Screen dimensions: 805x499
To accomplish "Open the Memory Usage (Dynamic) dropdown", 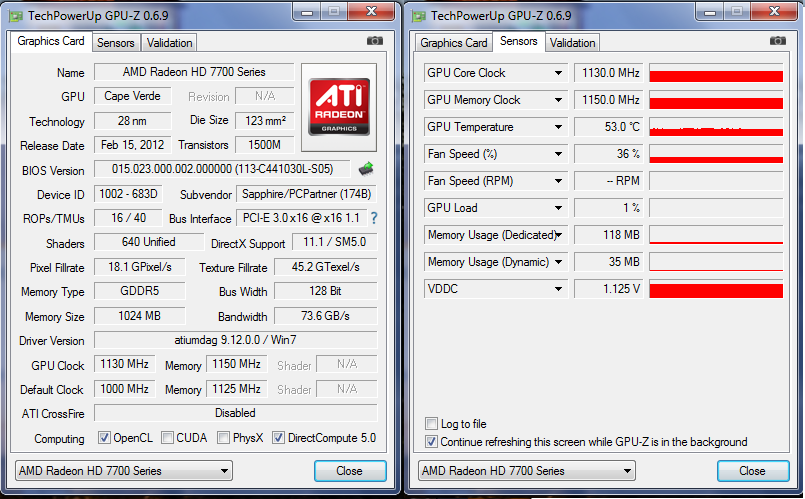I will coord(558,262).
